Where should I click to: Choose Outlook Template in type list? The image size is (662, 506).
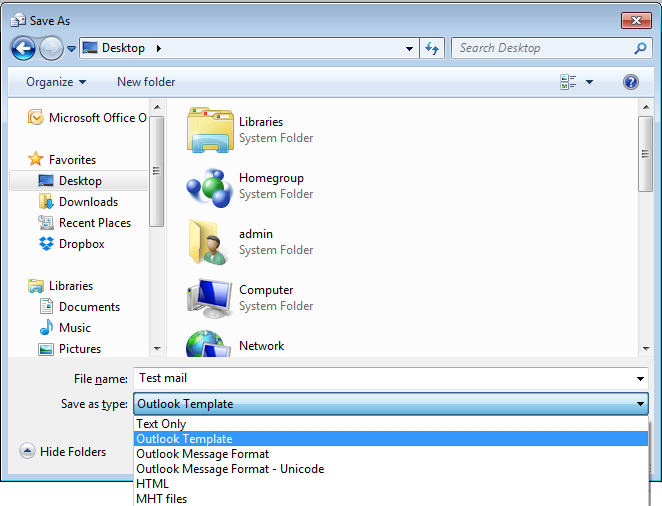click(391, 439)
